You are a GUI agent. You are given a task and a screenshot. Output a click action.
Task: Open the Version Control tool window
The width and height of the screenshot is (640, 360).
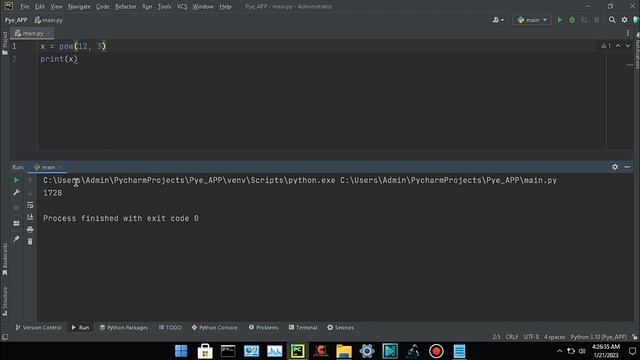pyautogui.click(x=38, y=327)
